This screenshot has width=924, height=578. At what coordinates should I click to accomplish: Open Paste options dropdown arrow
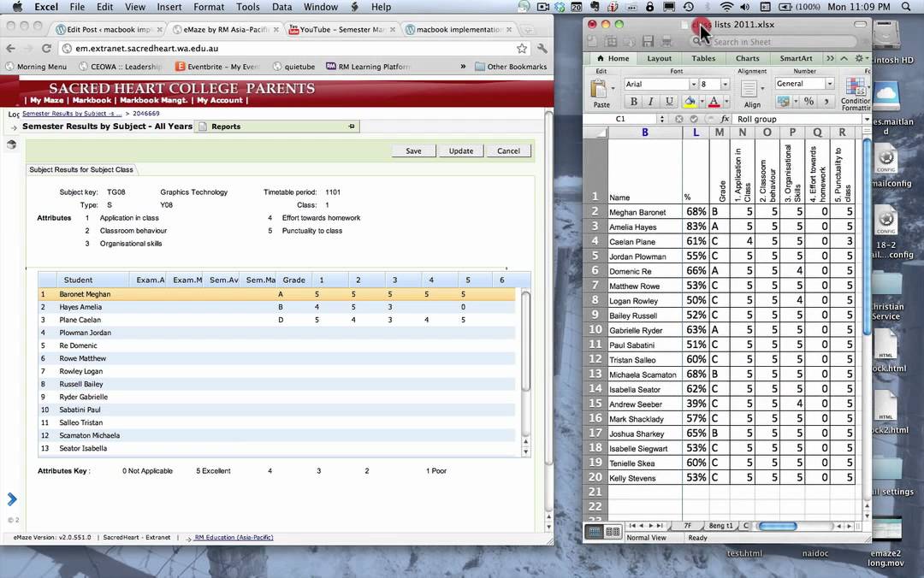[x=613, y=89]
